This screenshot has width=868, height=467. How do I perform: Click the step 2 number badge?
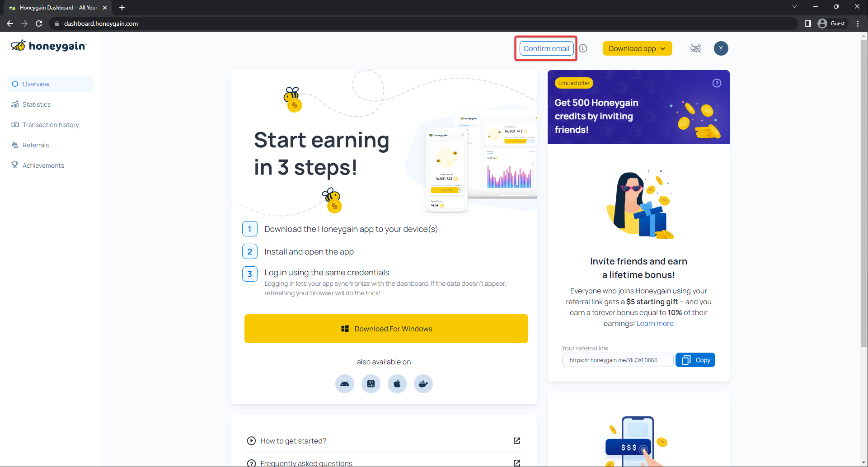point(250,252)
